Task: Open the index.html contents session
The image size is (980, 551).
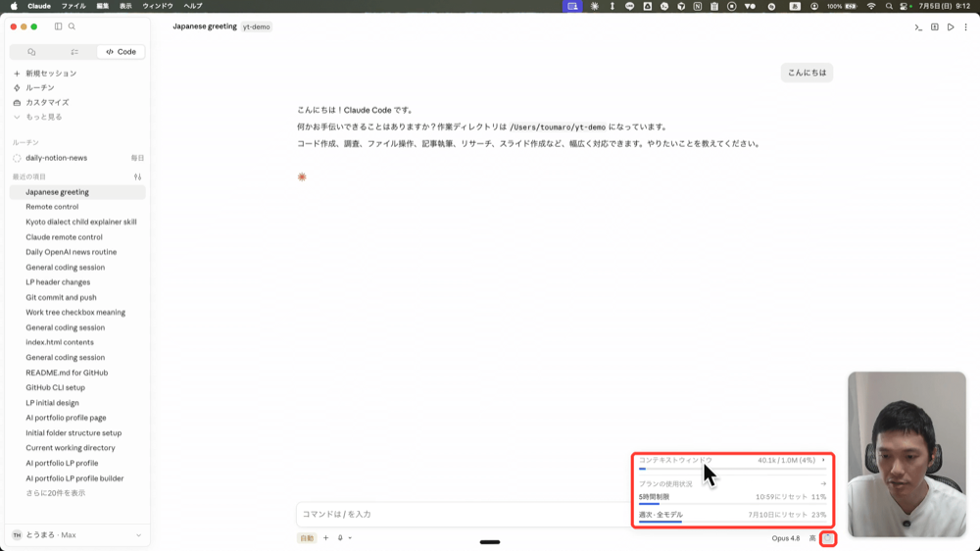Action: click(78, 342)
